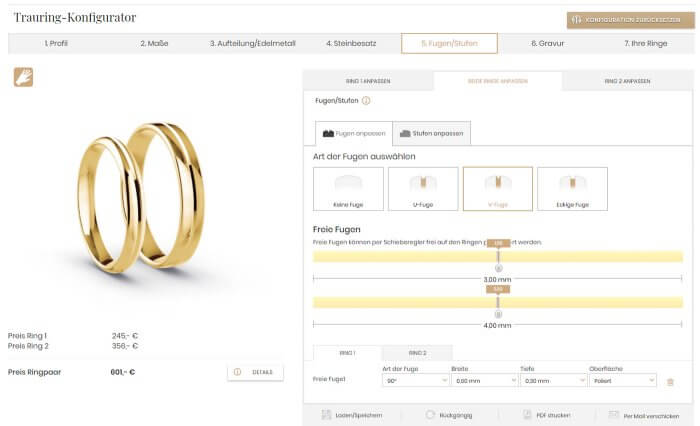This screenshot has height=426, width=700.
Task: Select the U-Fuge groove type
Action: [423, 189]
